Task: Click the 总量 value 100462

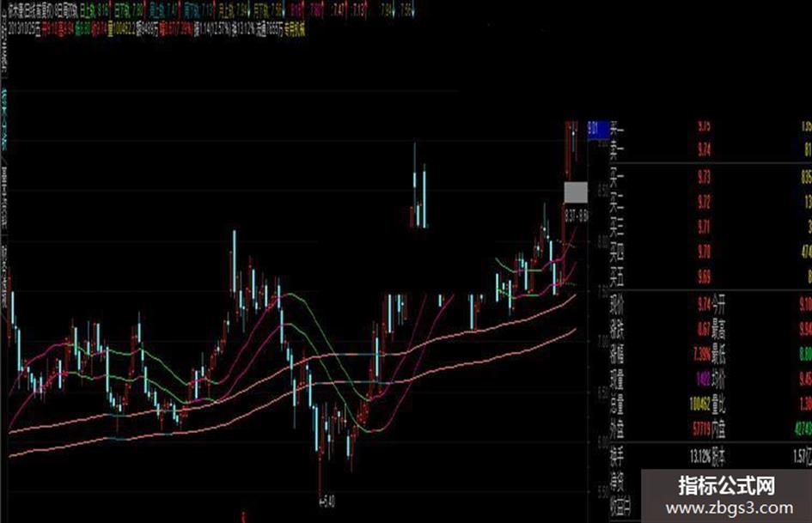Action: (700, 404)
